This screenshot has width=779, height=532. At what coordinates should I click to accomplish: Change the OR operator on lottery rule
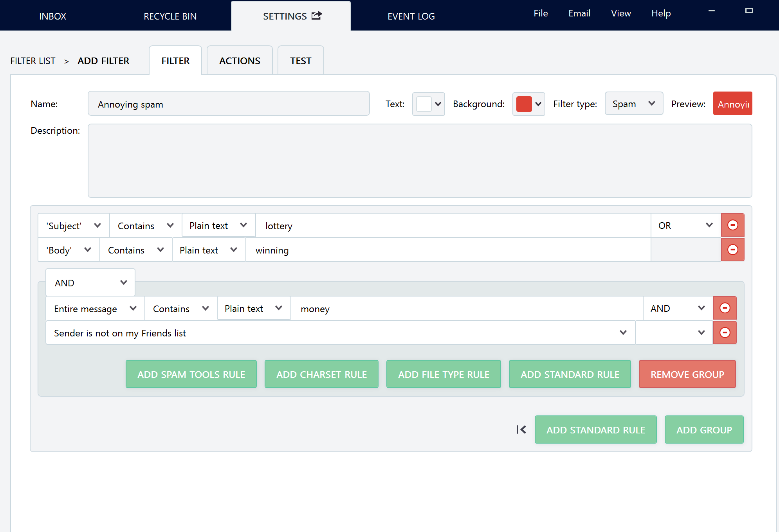click(686, 225)
